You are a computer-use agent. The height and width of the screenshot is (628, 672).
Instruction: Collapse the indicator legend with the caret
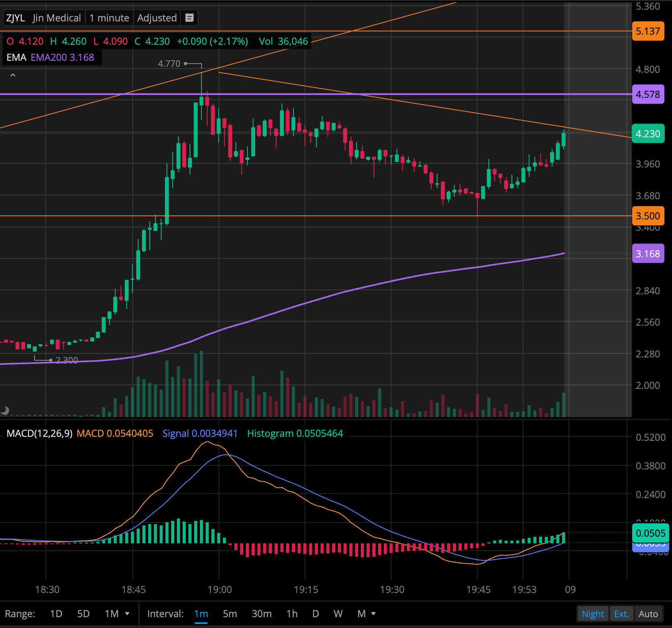(13, 75)
